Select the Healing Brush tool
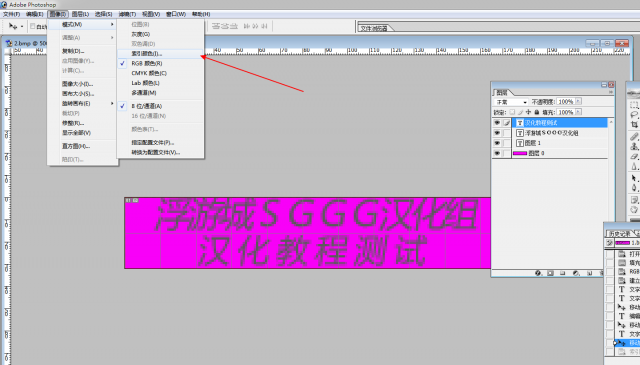Screen dimensions: 640x365 pos(634,136)
